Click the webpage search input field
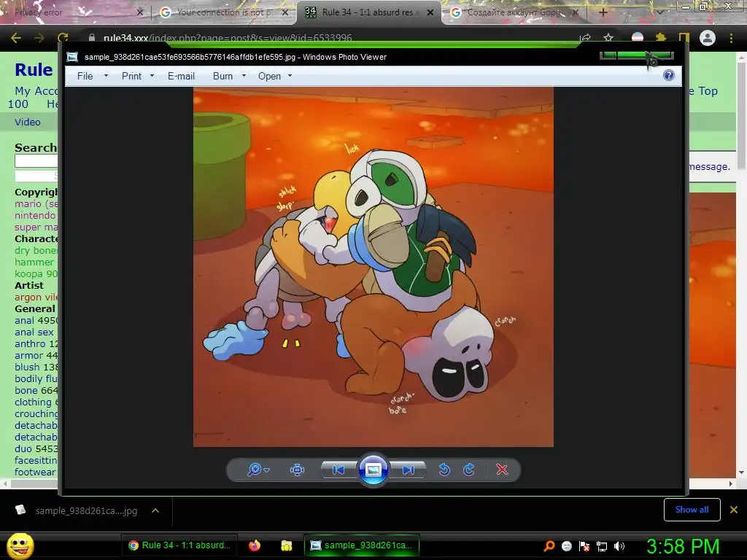 pyautogui.click(x=36, y=161)
